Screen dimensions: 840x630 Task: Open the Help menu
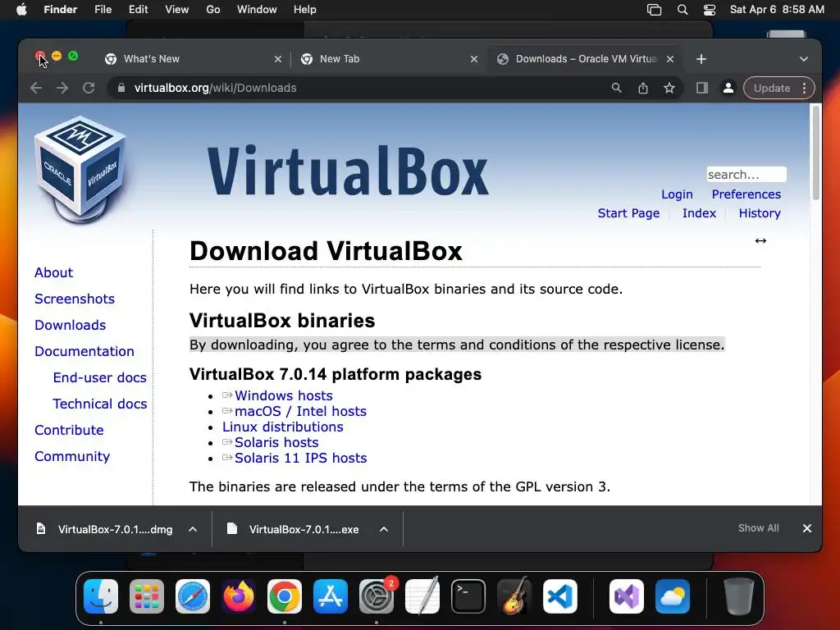[x=305, y=10]
